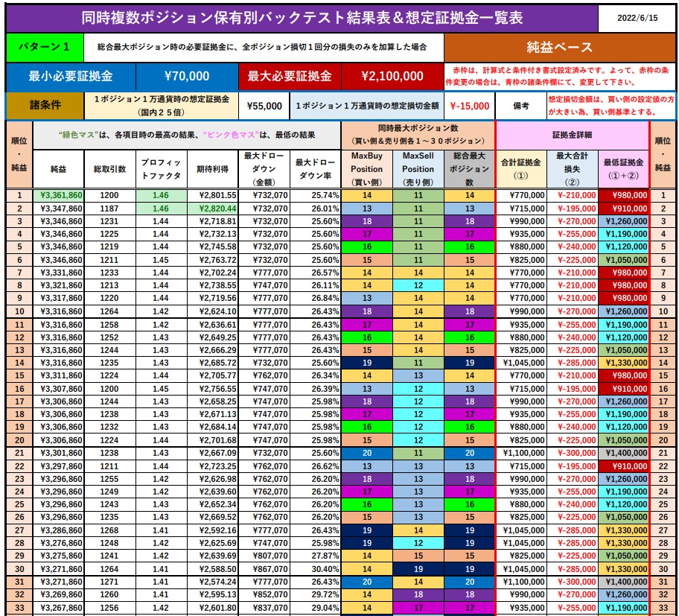Select net profit ¥3,286,860 cell
This screenshot has height=616, width=679.
(x=59, y=530)
